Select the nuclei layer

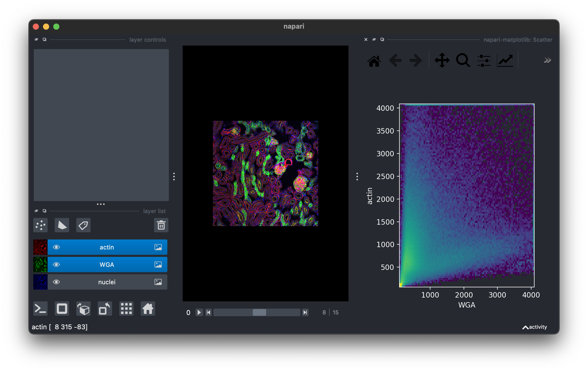[x=107, y=282]
